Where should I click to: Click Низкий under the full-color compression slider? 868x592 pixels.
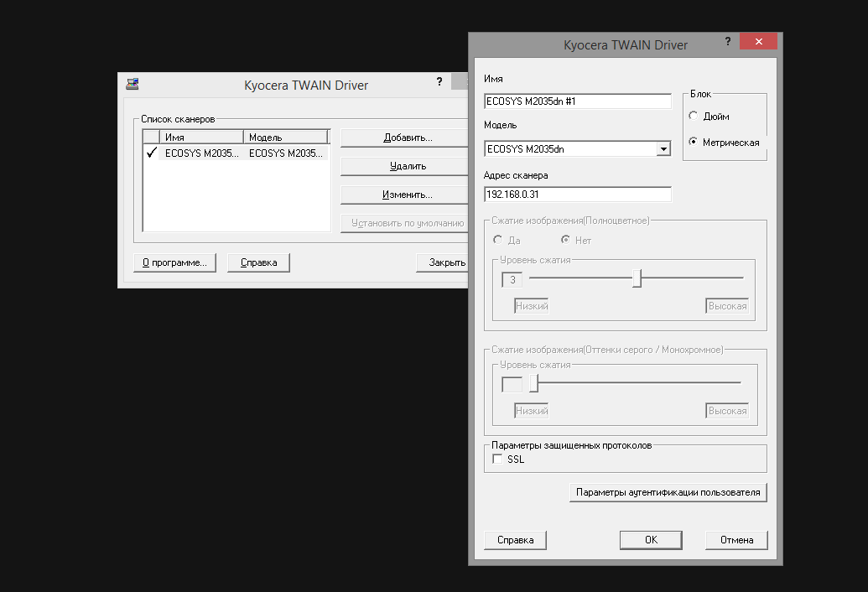tap(532, 306)
